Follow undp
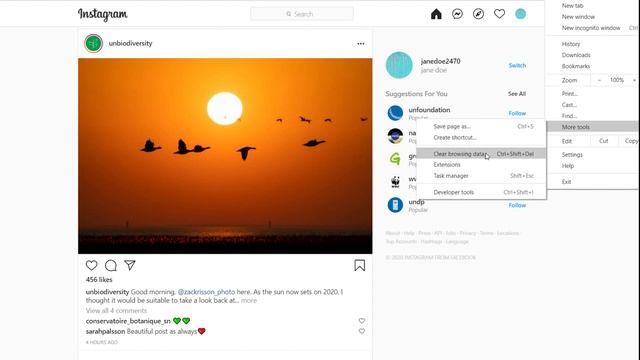Image resolution: width=640 pixels, height=360 pixels. coord(517,205)
